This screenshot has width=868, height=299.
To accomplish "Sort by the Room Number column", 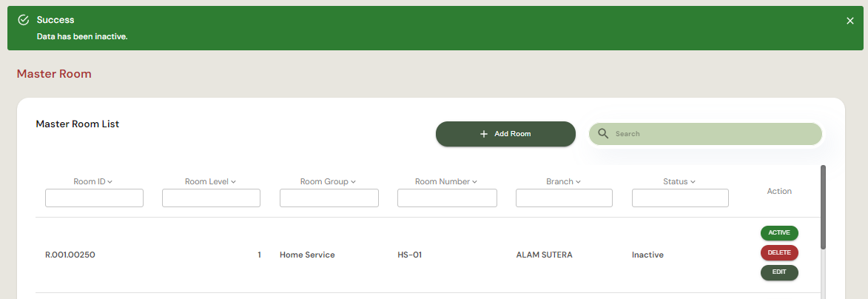I will pyautogui.click(x=445, y=181).
